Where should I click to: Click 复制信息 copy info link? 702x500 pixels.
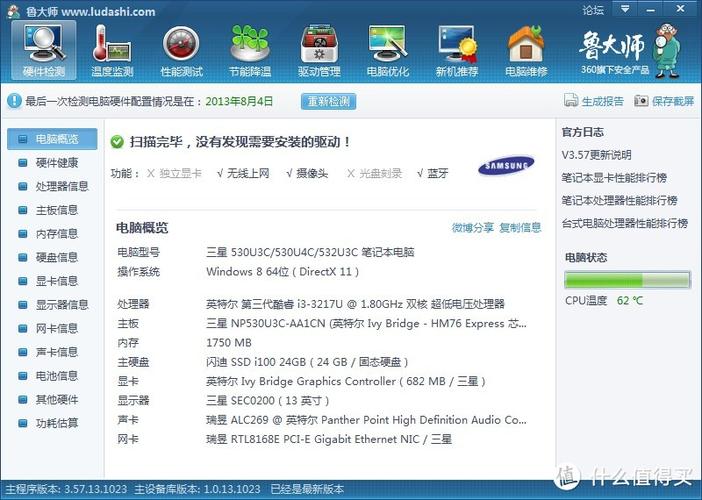pyautogui.click(x=520, y=227)
